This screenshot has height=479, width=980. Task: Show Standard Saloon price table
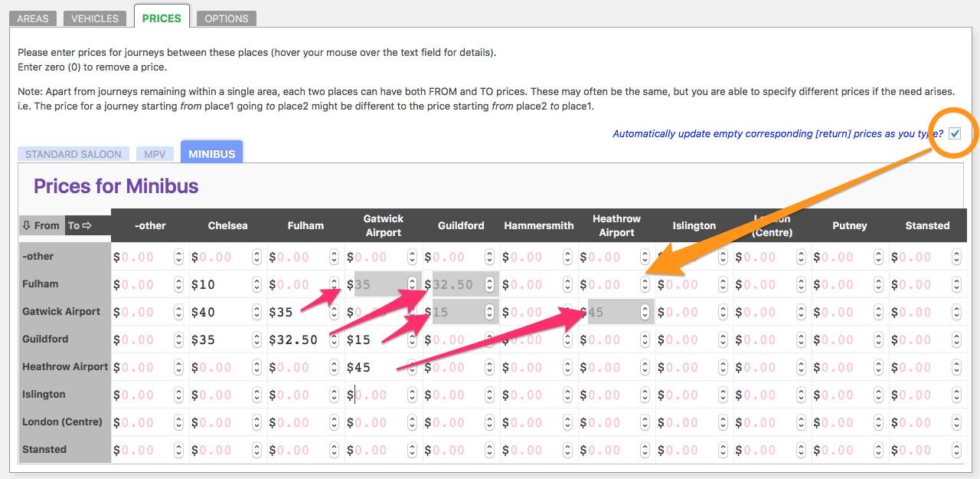73,154
